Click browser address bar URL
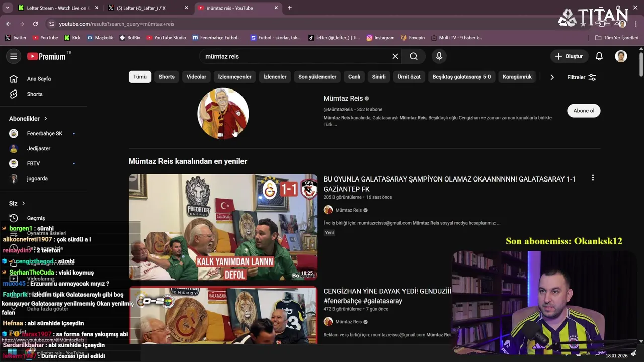 [116, 24]
